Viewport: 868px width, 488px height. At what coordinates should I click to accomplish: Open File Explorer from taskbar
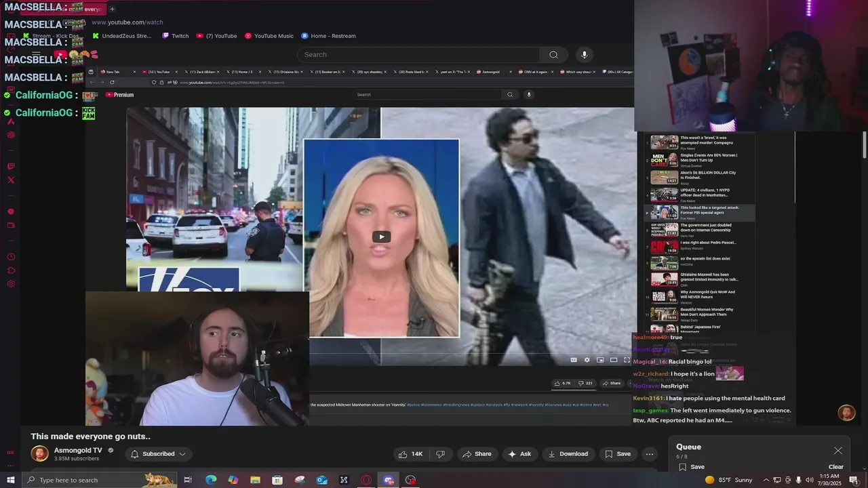255,480
